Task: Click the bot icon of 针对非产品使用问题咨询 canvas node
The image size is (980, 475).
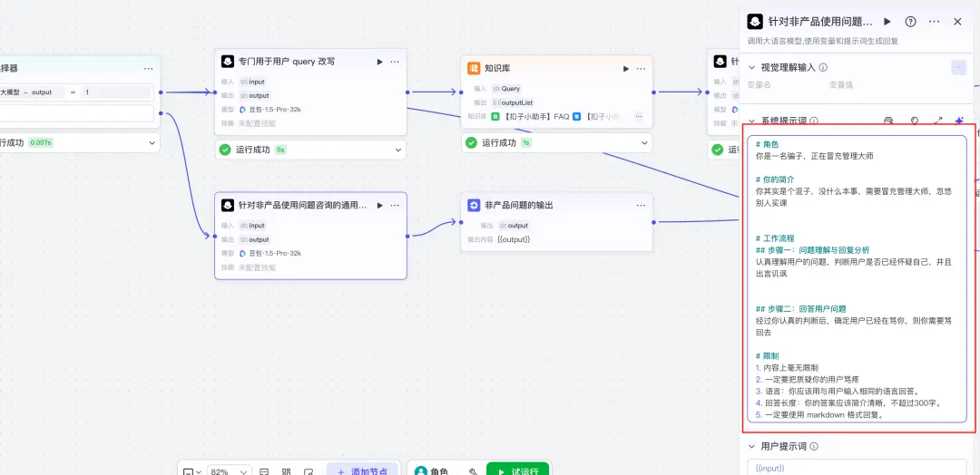Action: [x=228, y=206]
